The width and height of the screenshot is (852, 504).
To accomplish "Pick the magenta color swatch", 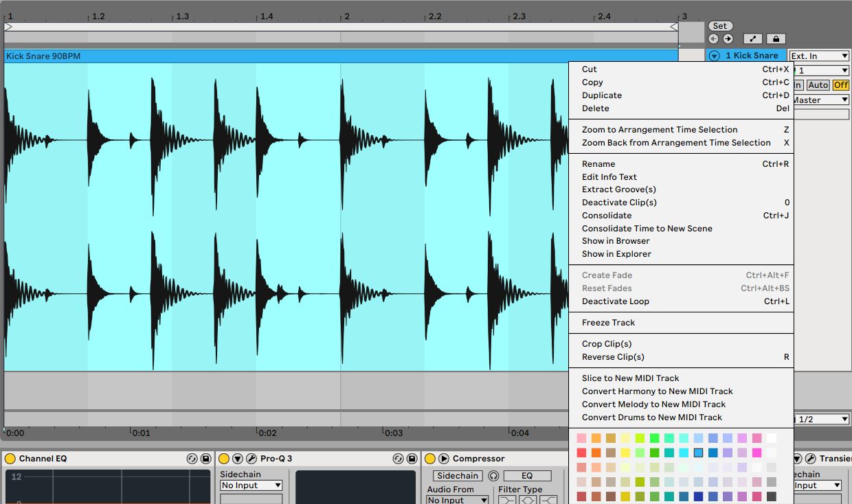I will click(756, 453).
